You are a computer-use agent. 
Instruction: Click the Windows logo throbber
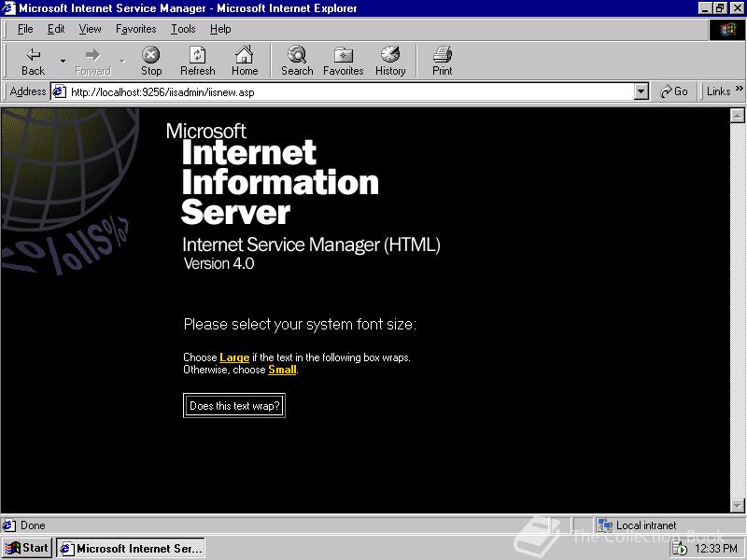[727, 30]
